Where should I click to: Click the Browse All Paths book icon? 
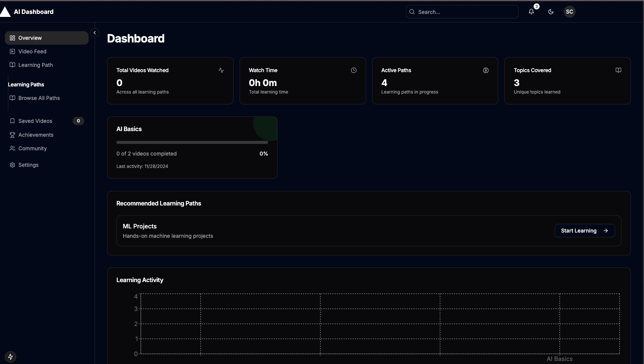coord(12,98)
